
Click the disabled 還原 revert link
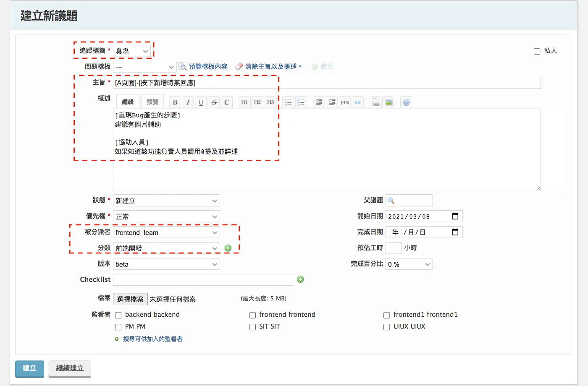pos(327,67)
